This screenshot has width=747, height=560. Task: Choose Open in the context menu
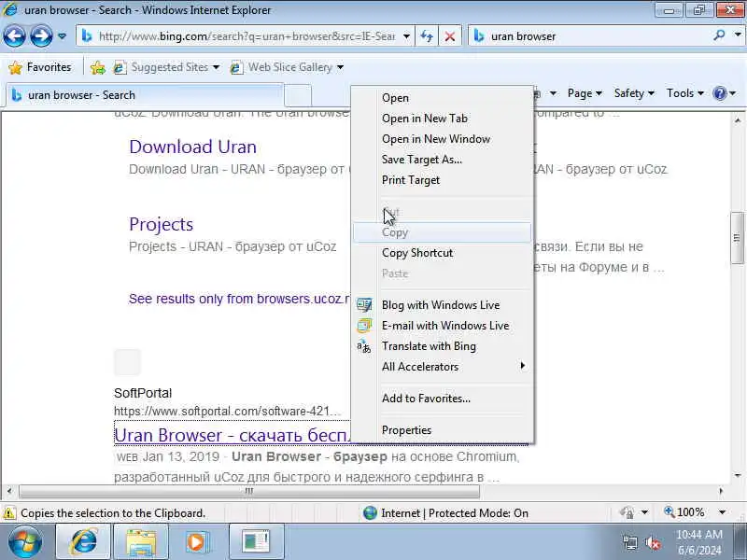[442, 98]
